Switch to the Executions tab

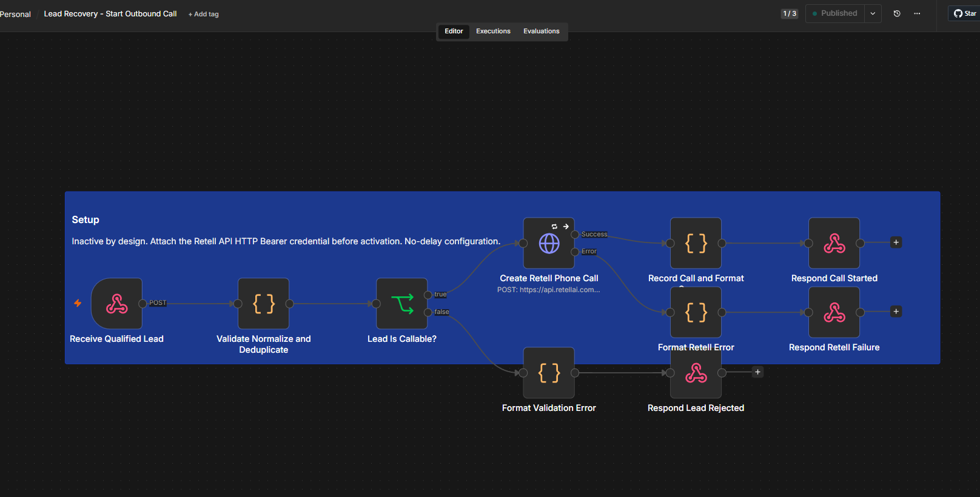click(x=493, y=31)
